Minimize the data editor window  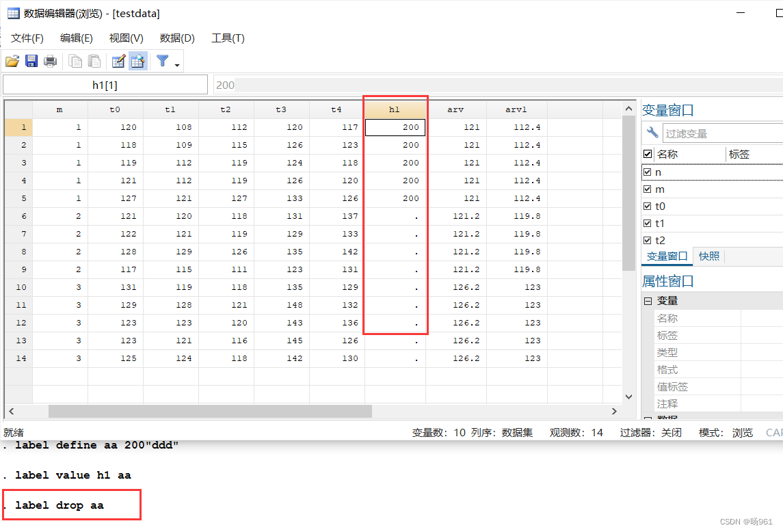[x=741, y=13]
